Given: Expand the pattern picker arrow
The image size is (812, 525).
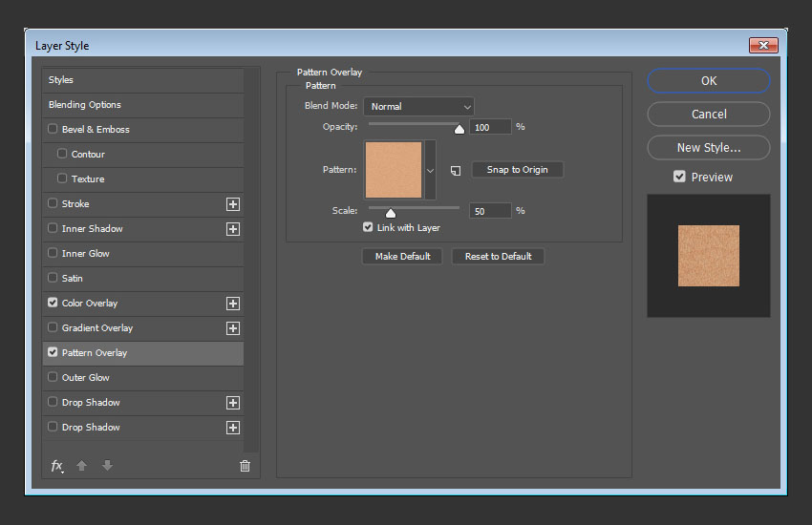Looking at the screenshot, I should coord(430,170).
